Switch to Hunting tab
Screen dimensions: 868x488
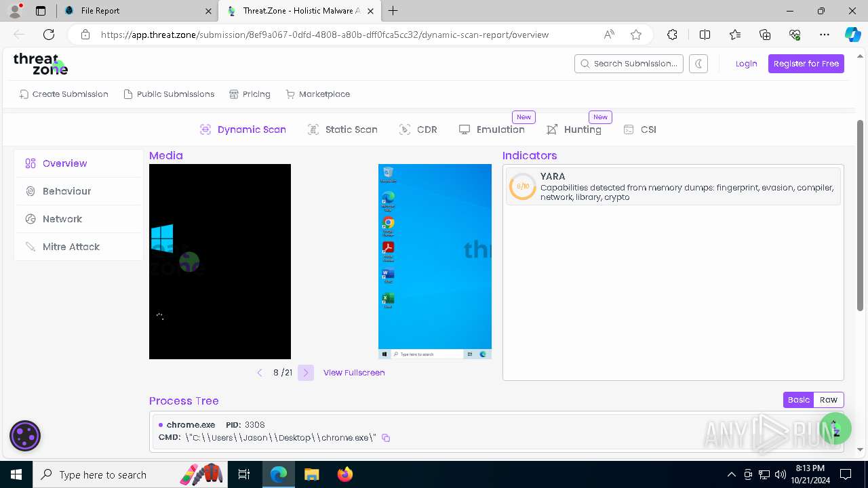[574, 129]
